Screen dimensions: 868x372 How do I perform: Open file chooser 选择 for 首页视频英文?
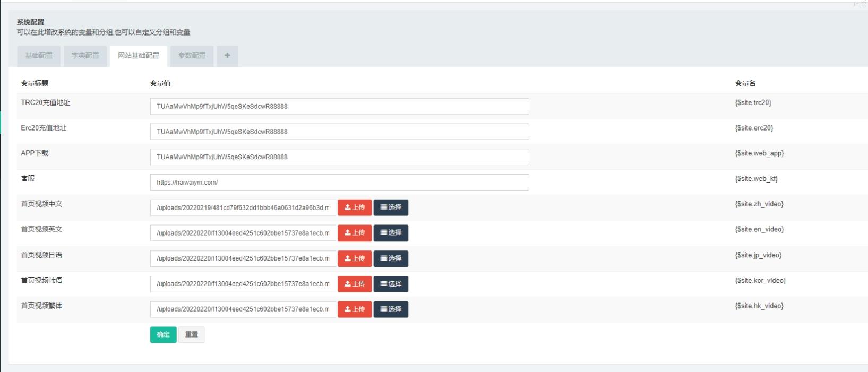click(x=391, y=233)
